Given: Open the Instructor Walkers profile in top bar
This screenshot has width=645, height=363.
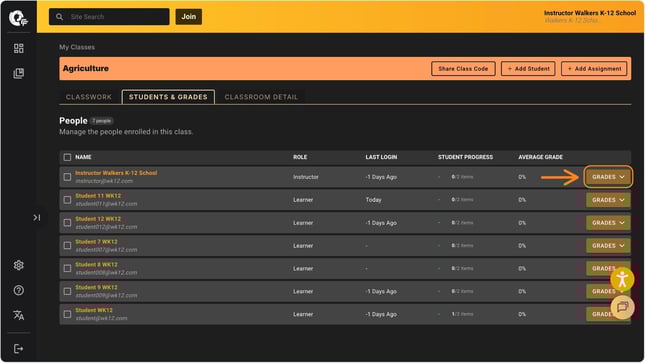Looking at the screenshot, I should 590,16.
